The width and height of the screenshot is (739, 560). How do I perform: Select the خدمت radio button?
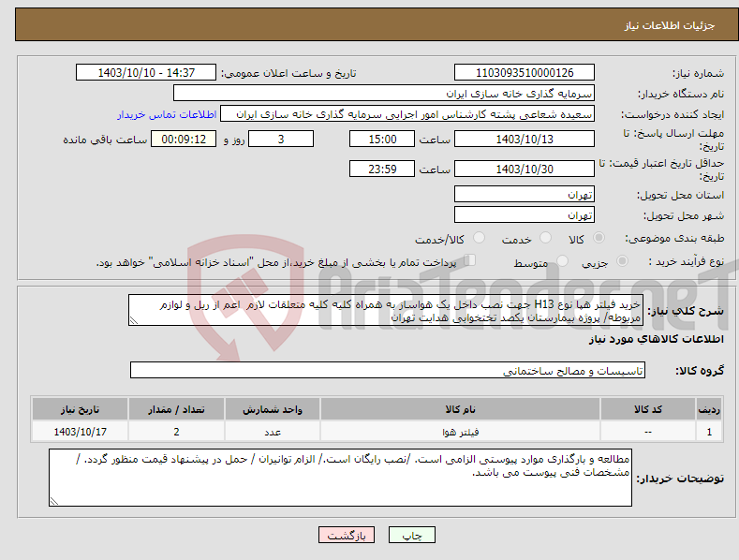pyautogui.click(x=545, y=238)
